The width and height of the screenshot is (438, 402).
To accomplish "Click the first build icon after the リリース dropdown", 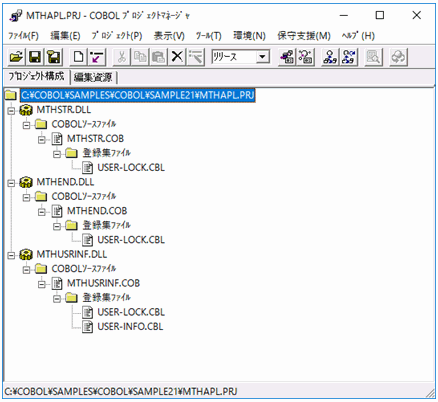I will click(x=287, y=57).
